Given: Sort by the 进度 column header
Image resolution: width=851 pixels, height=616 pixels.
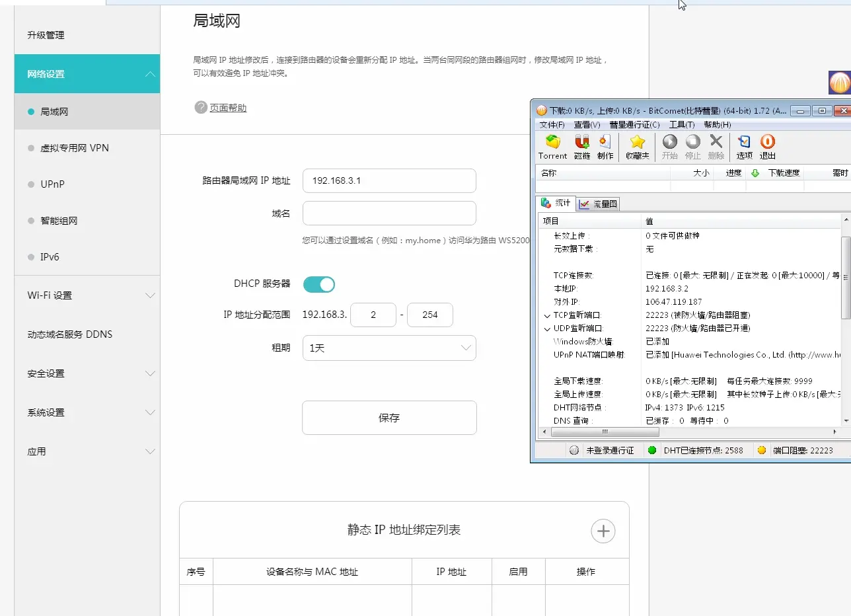Looking at the screenshot, I should [x=729, y=173].
